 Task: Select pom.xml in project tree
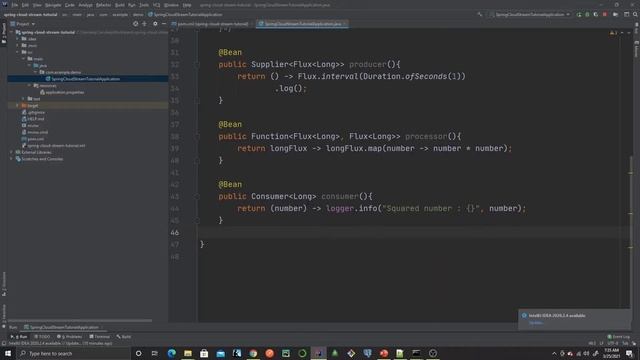36,139
